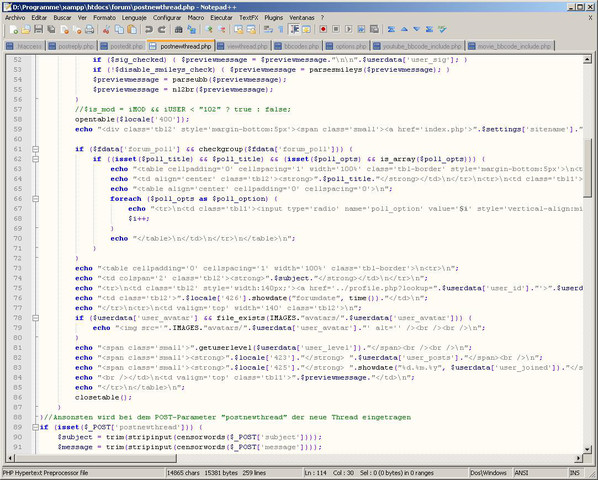The image size is (598, 480).
Task: Open Find dialog with the binoculars icon
Action: (178, 29)
